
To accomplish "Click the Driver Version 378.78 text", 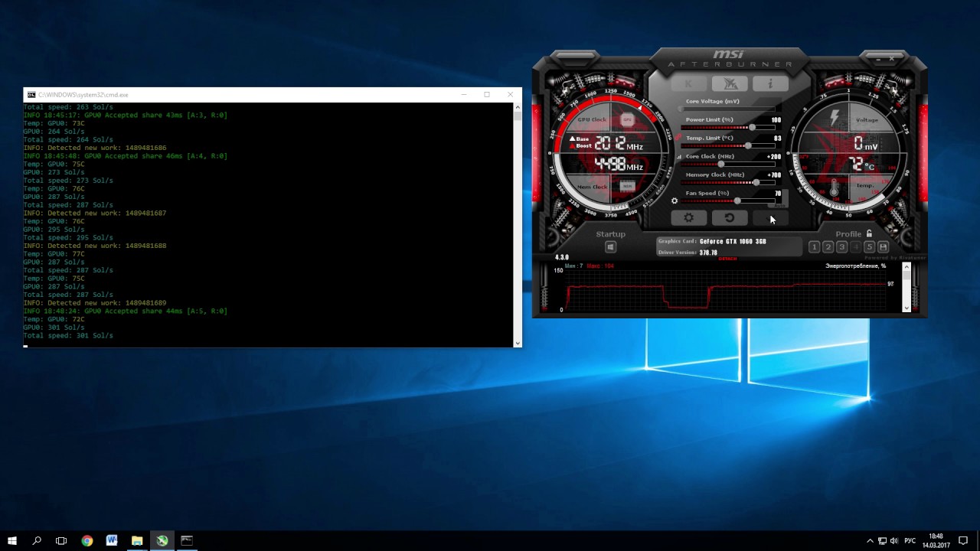I will (708, 253).
